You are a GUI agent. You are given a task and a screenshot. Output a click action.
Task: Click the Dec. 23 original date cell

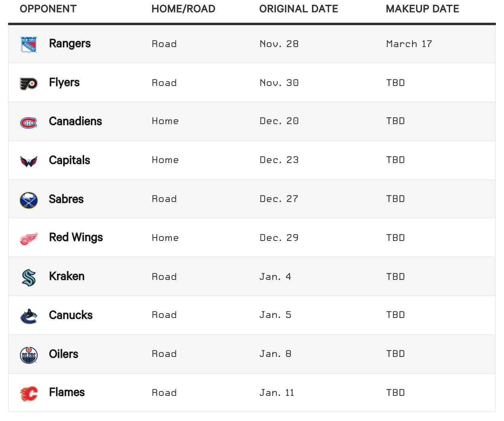[279, 160]
